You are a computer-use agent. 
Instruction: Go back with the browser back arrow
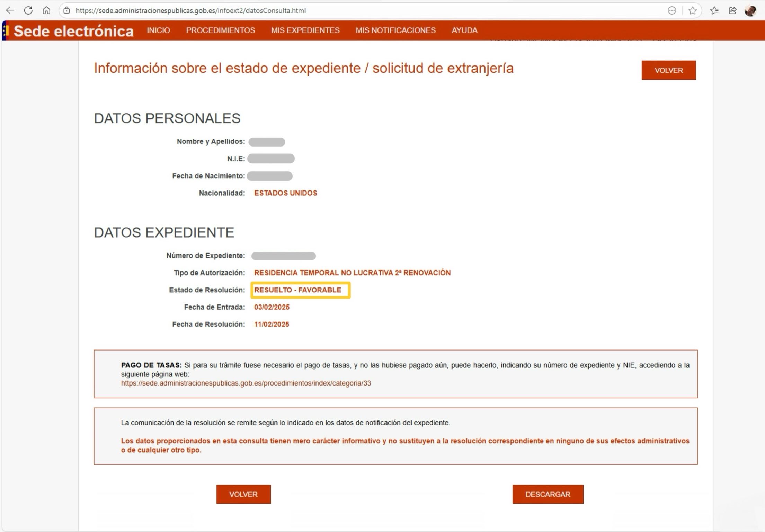pyautogui.click(x=10, y=10)
